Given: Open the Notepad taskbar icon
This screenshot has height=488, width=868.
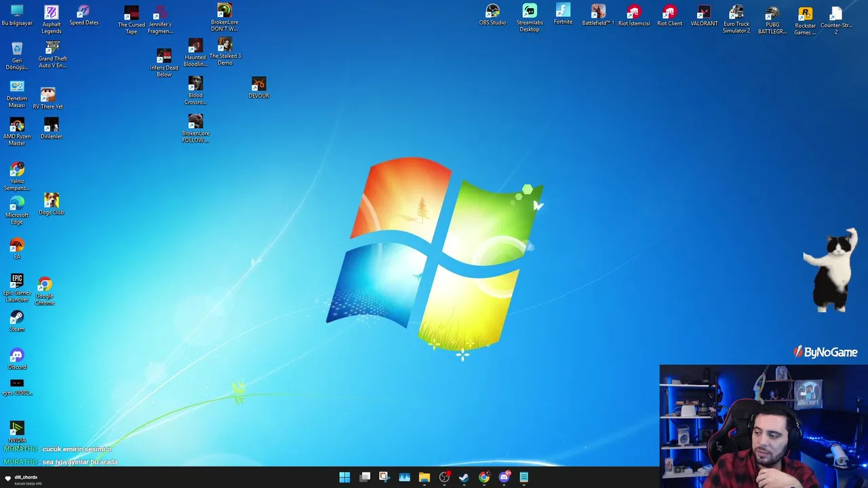Looking at the screenshot, I should point(524,477).
